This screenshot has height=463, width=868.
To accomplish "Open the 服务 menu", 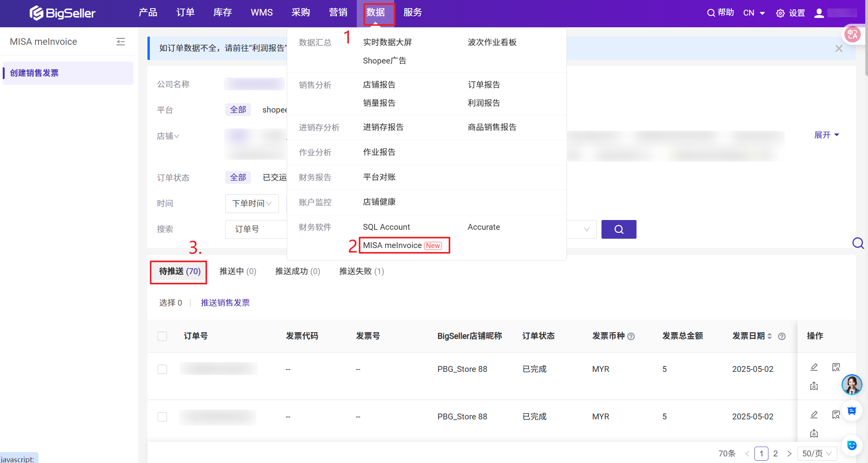I will pos(413,12).
